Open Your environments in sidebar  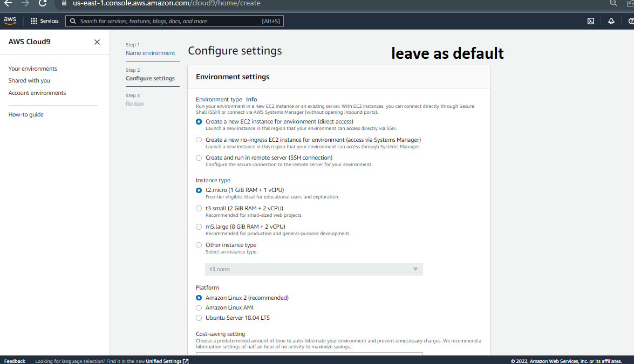tap(33, 68)
